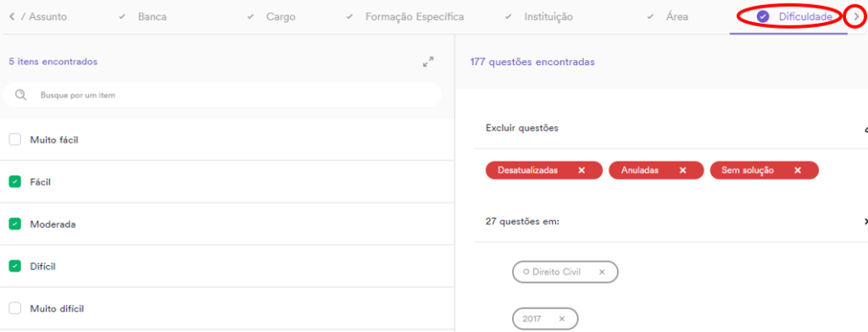Click the search magnifier icon

point(21,95)
